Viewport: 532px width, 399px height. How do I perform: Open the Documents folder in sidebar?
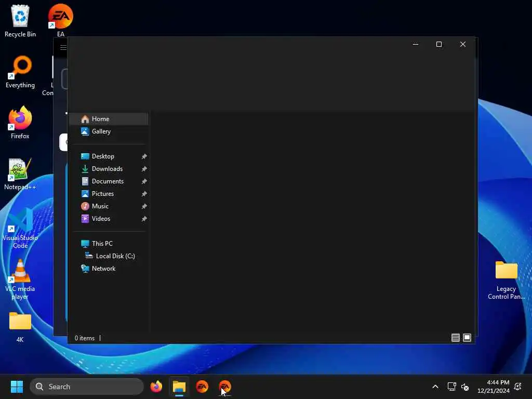point(109,181)
